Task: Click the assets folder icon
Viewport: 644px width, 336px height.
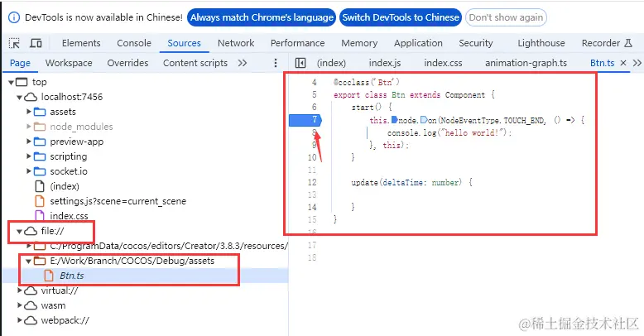Action: point(40,112)
